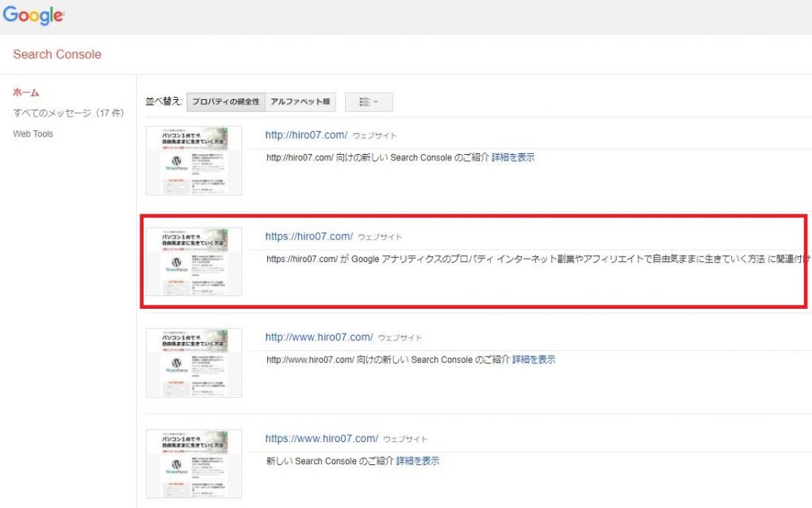Click the ウェブサイト label beside http://www.hiro07.com/
This screenshot has width=812, height=508.
pos(400,338)
